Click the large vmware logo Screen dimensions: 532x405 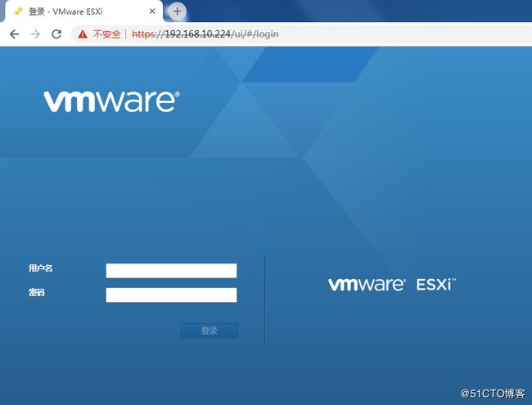(x=111, y=101)
